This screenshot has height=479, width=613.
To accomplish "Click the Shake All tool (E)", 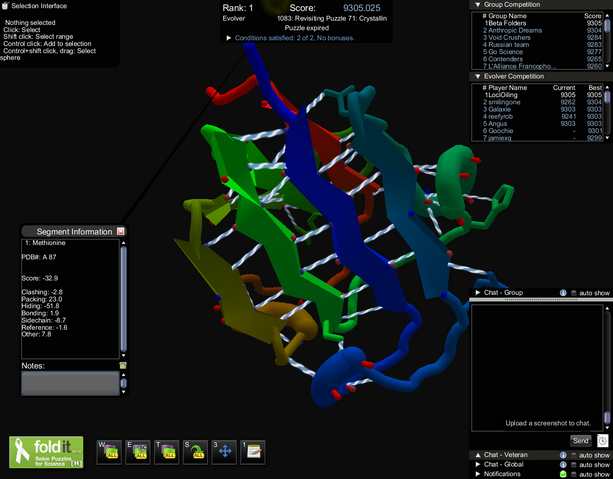I will (138, 452).
